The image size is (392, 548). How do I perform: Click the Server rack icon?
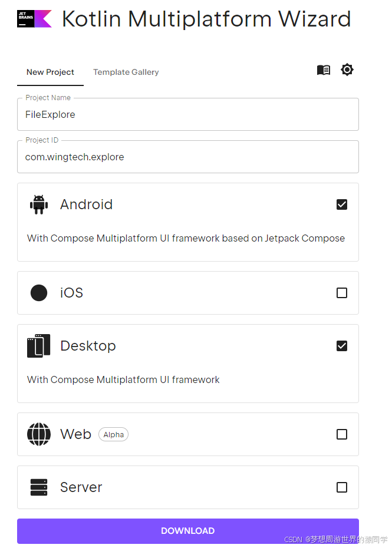(39, 487)
